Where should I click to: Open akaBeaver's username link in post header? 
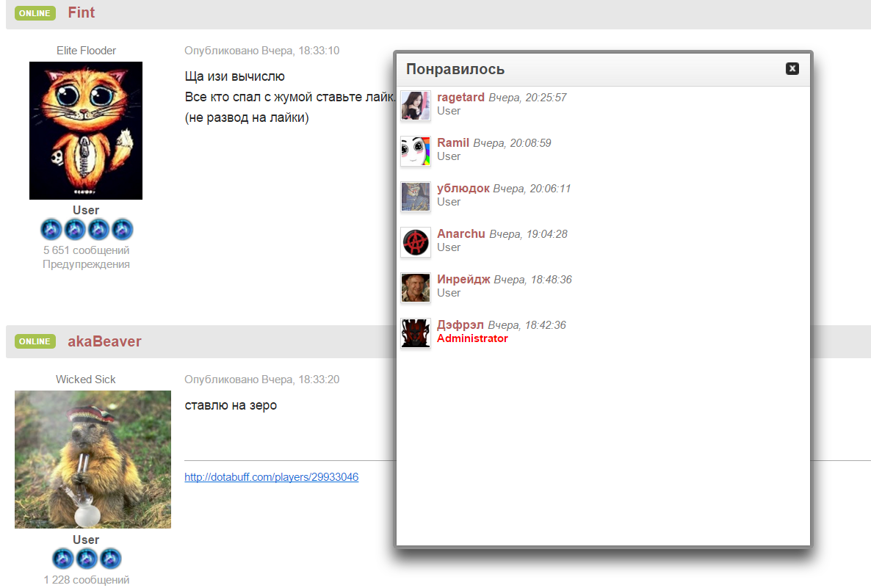(x=104, y=341)
